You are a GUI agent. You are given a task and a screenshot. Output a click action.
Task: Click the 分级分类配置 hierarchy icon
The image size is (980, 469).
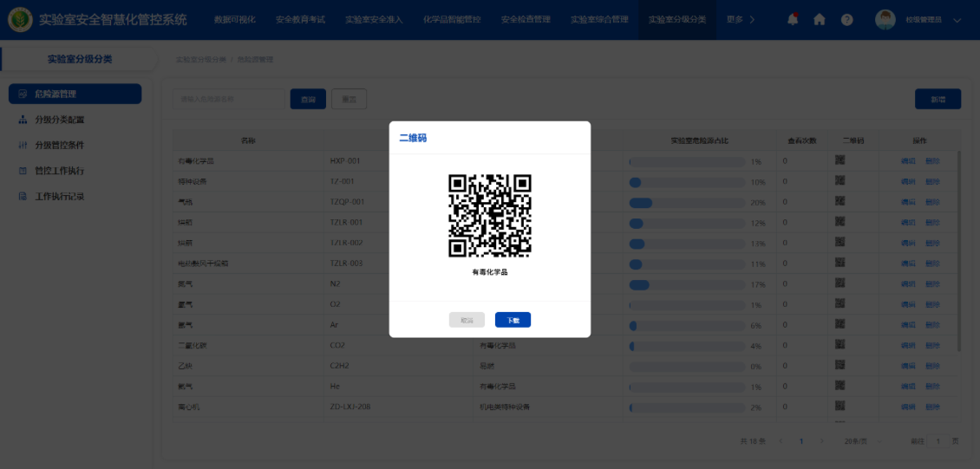23,120
